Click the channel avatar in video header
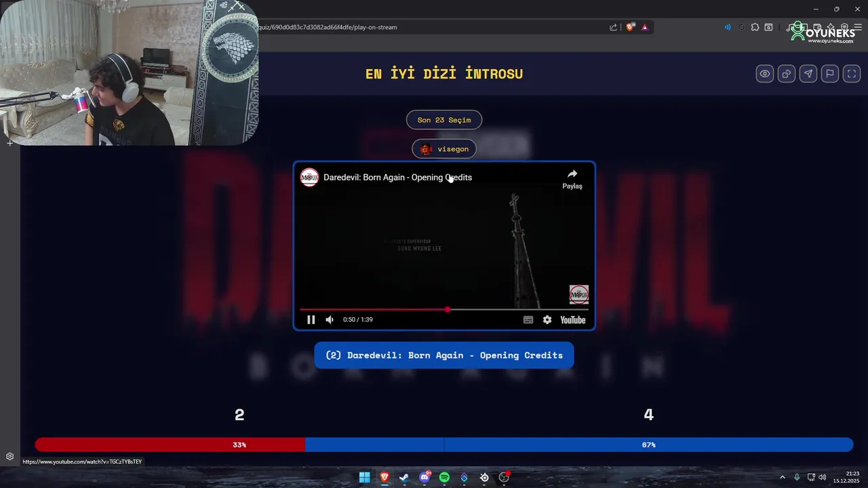This screenshot has width=868, height=488. click(x=310, y=177)
